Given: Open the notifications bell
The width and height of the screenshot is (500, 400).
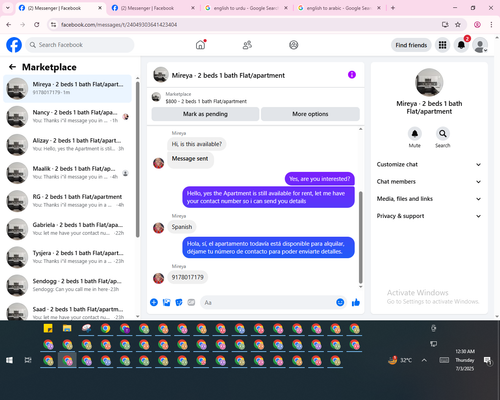Looking at the screenshot, I should click(x=461, y=45).
